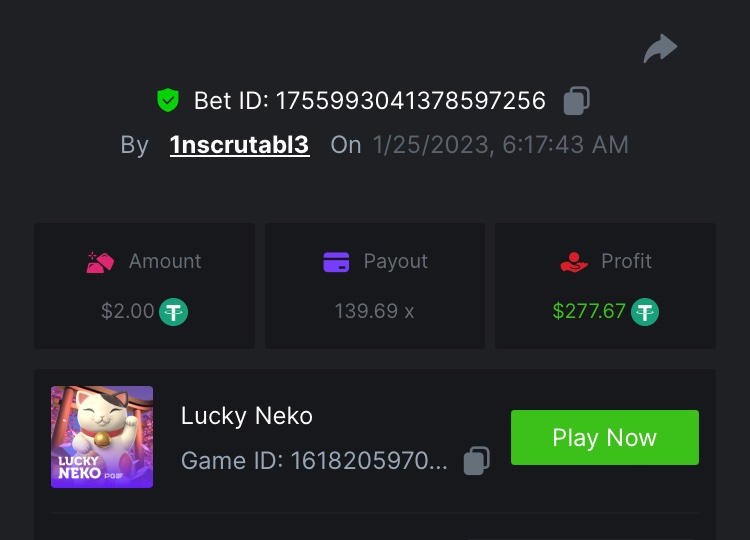Click the Lucky Neko game title

coord(247,416)
